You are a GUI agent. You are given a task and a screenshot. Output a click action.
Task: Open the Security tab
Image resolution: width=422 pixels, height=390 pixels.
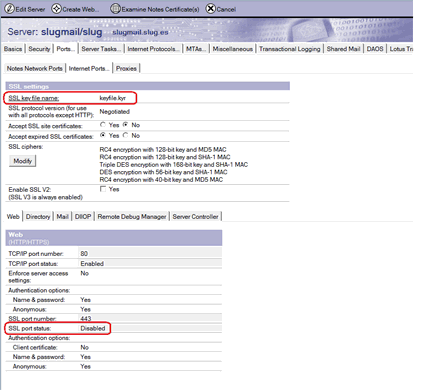[x=39, y=49]
